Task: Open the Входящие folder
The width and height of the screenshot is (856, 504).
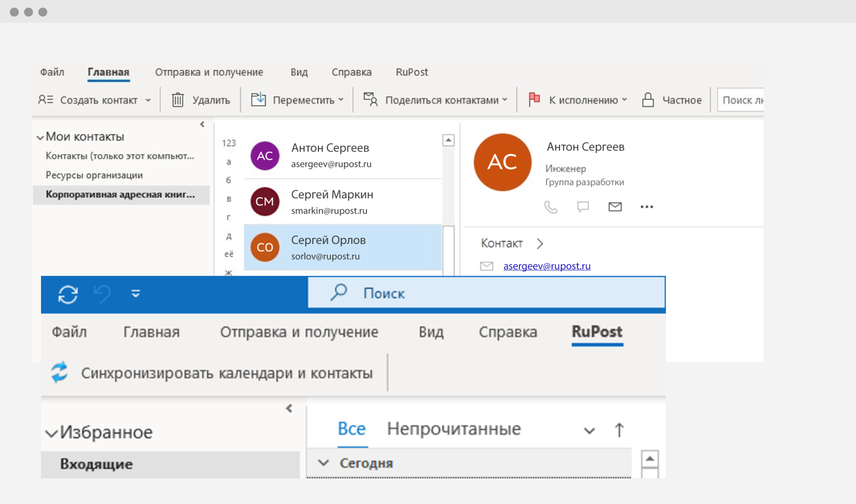Action: (x=170, y=464)
